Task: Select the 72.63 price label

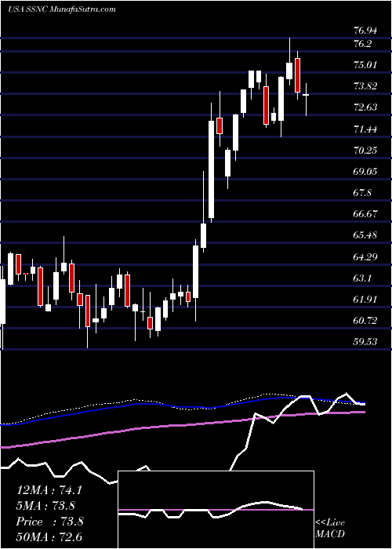Action: point(365,107)
